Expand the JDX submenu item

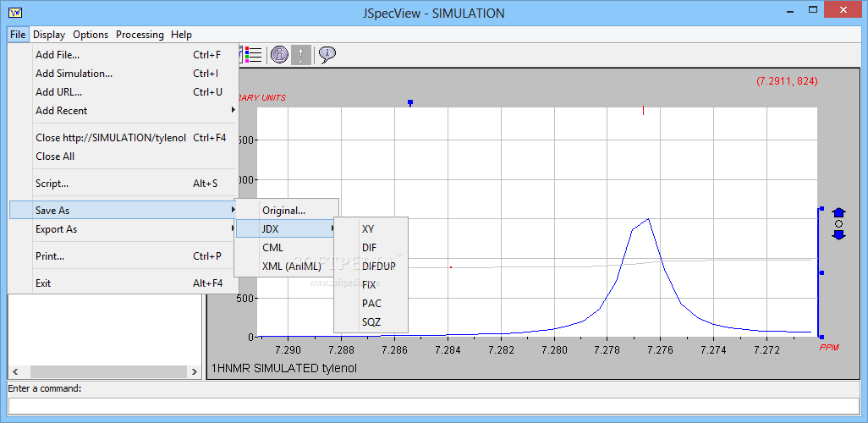286,228
